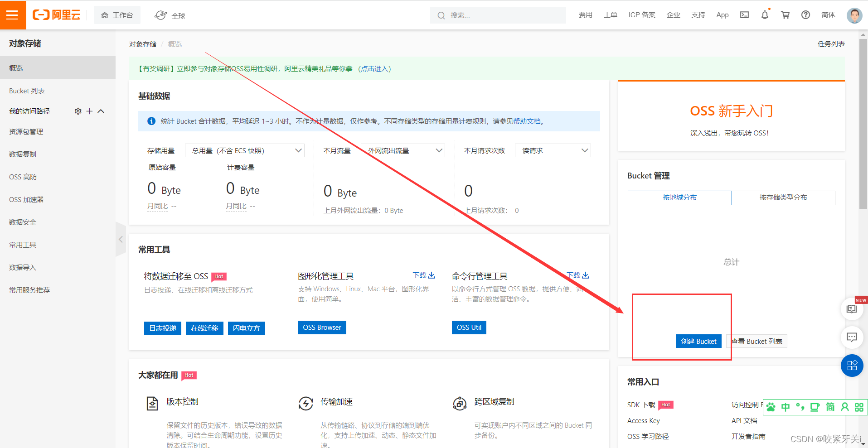Download the 命令行管理工具
The width and height of the screenshot is (868, 448).
(x=578, y=275)
